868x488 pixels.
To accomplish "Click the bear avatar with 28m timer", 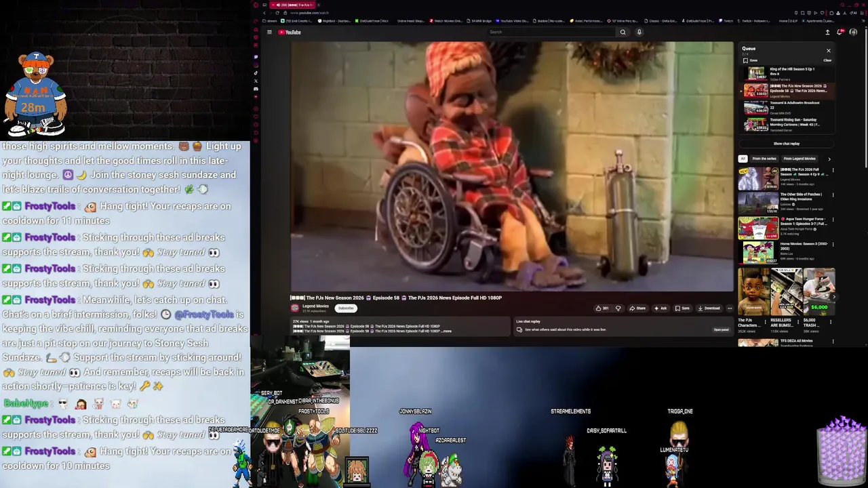I will [35, 94].
